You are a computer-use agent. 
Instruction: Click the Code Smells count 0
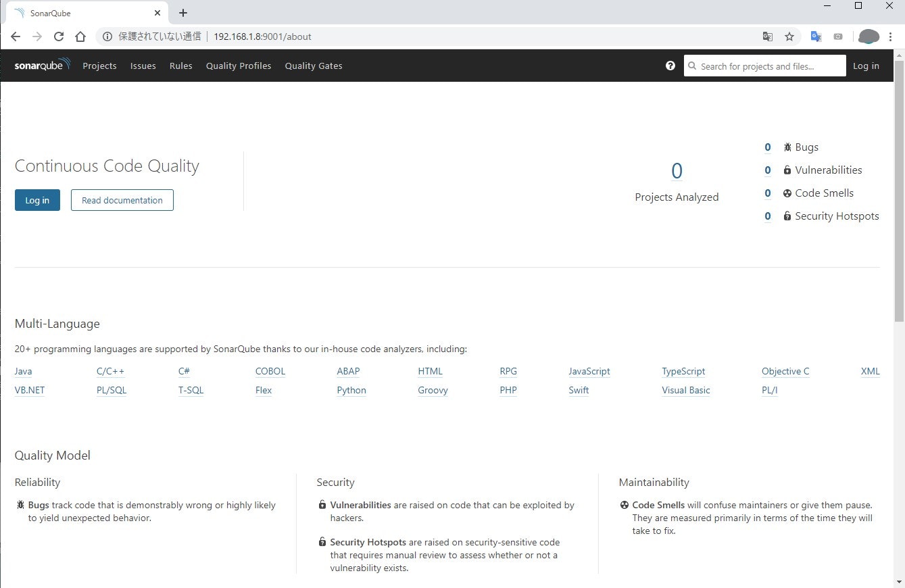click(768, 193)
